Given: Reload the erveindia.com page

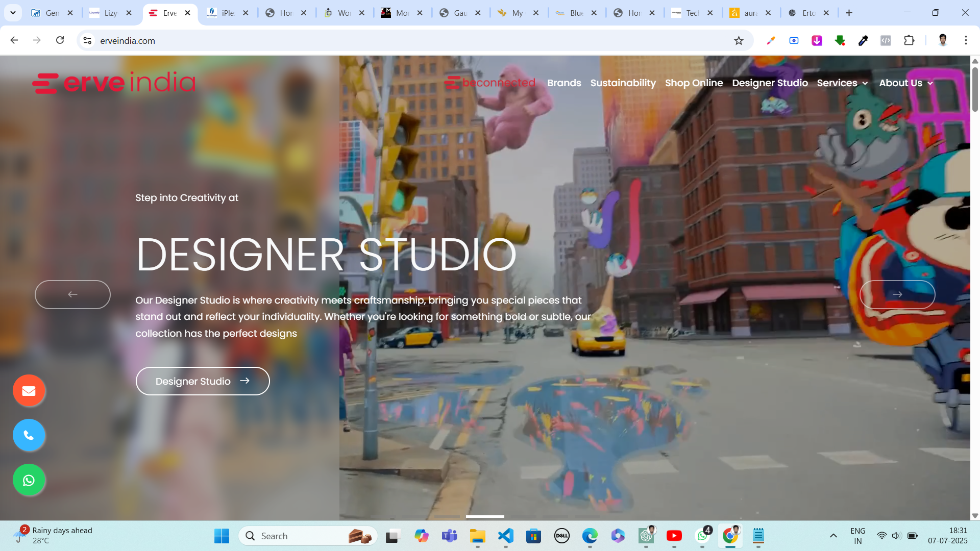Looking at the screenshot, I should [x=60, y=40].
